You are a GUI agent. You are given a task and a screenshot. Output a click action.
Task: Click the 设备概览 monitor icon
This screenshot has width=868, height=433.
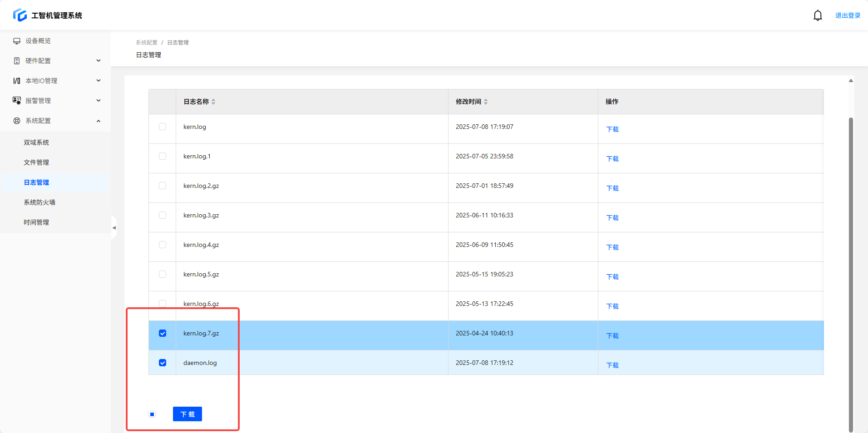click(x=17, y=41)
